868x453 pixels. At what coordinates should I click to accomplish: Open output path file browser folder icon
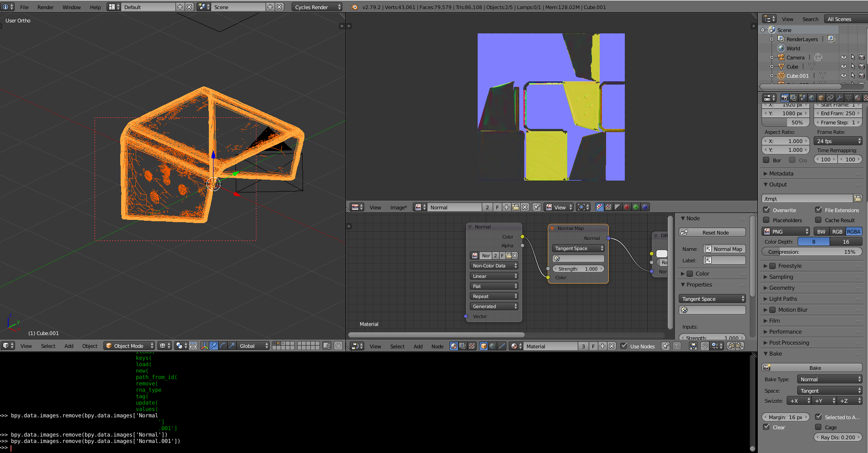(x=857, y=198)
